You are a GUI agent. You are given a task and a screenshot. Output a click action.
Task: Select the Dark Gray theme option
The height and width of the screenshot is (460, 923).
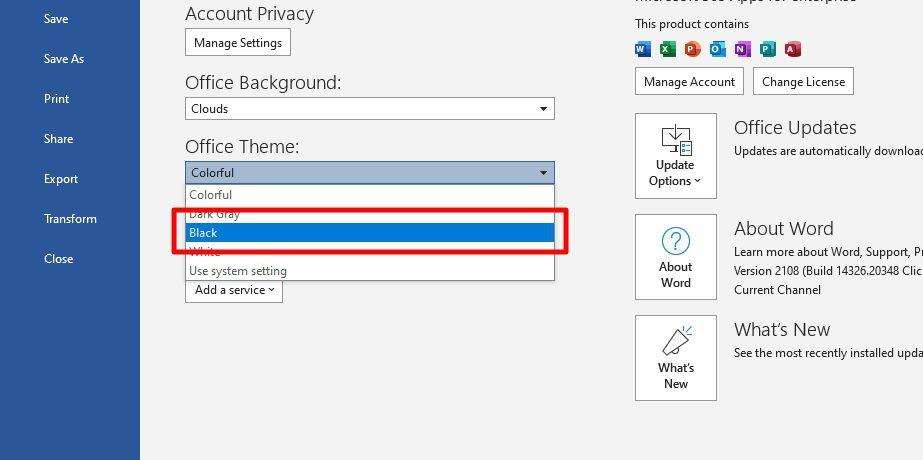pos(370,214)
